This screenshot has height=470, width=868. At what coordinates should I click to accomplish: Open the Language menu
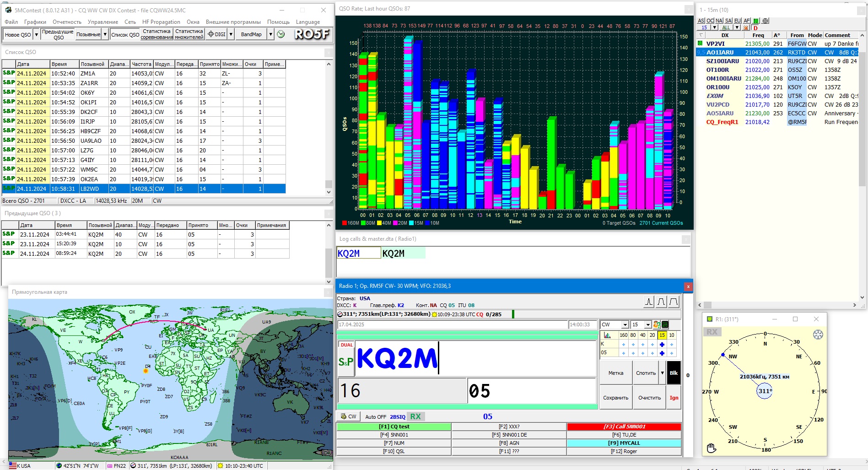(308, 22)
